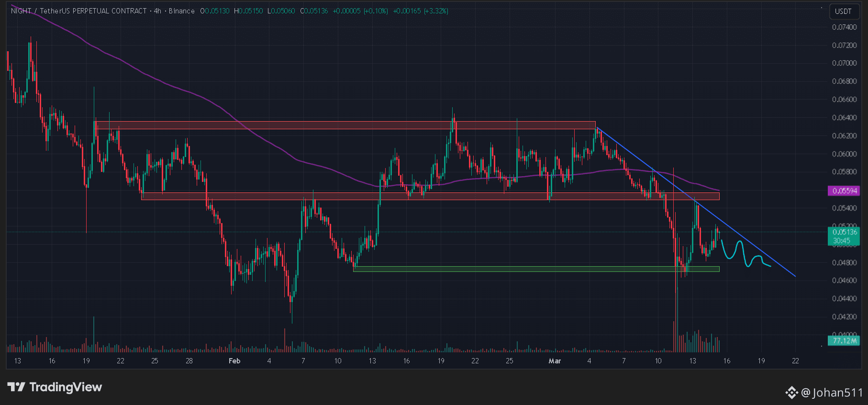Click the NIGHT / TetherUS PERPETUAL CONTRACT title
Viewport: 868px width, 405px height.
coord(78,11)
